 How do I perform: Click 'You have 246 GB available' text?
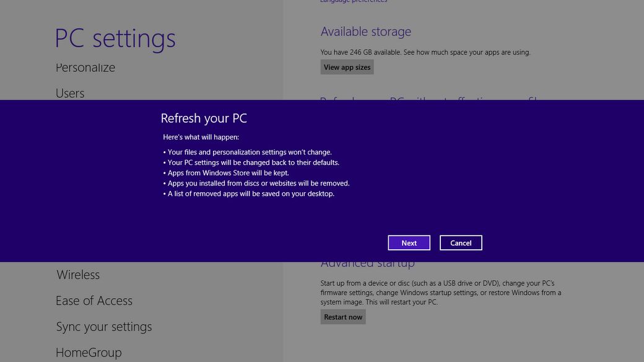pyautogui.click(x=425, y=52)
